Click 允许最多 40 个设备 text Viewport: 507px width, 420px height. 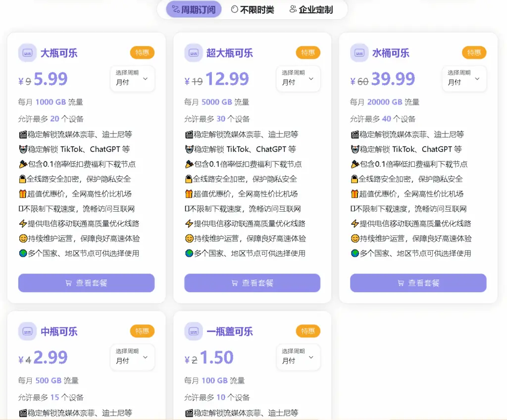[x=383, y=119]
